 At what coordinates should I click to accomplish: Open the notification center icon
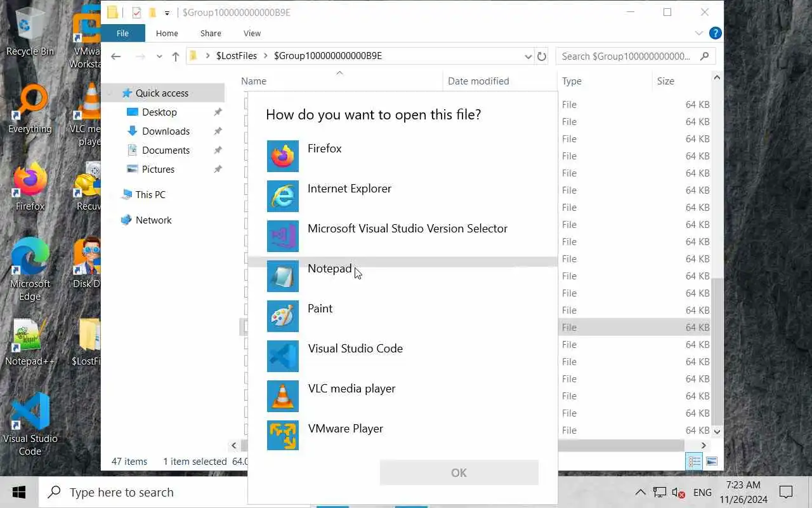point(786,492)
